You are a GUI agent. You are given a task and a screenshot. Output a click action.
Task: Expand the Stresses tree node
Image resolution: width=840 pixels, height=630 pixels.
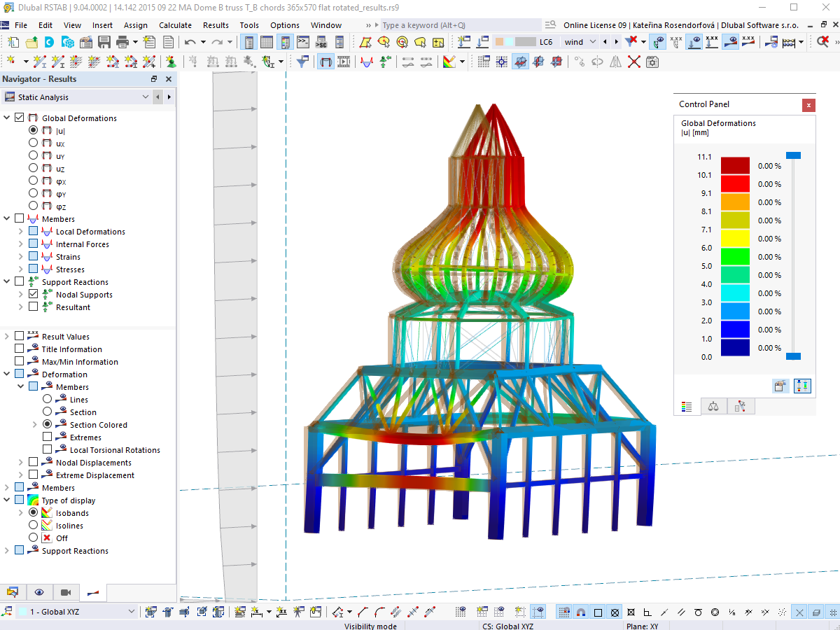point(20,269)
